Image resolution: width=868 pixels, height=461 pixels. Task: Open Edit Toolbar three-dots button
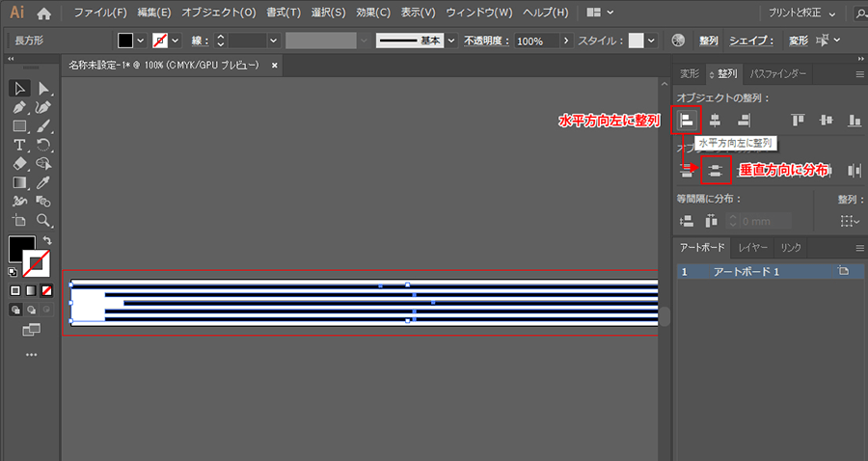pos(32,355)
